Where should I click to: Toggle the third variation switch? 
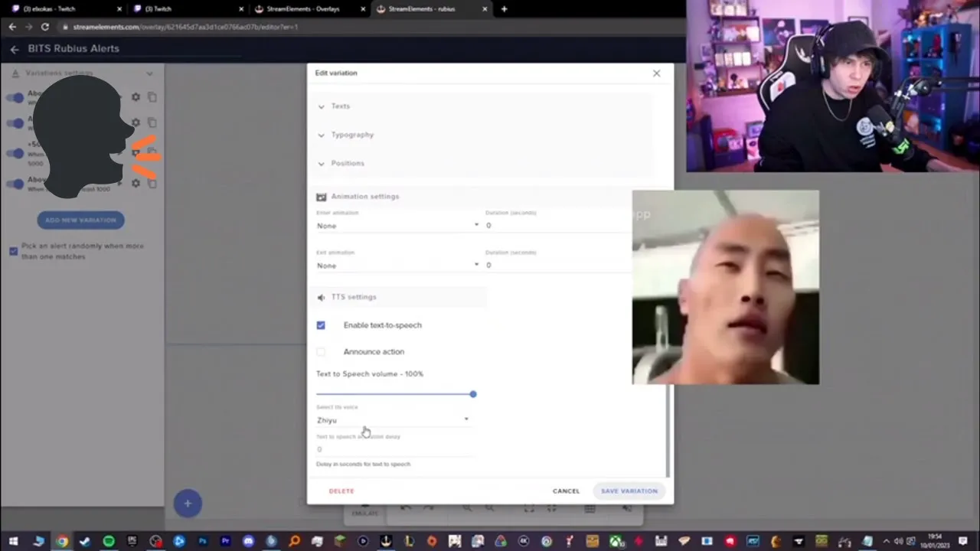15,154
